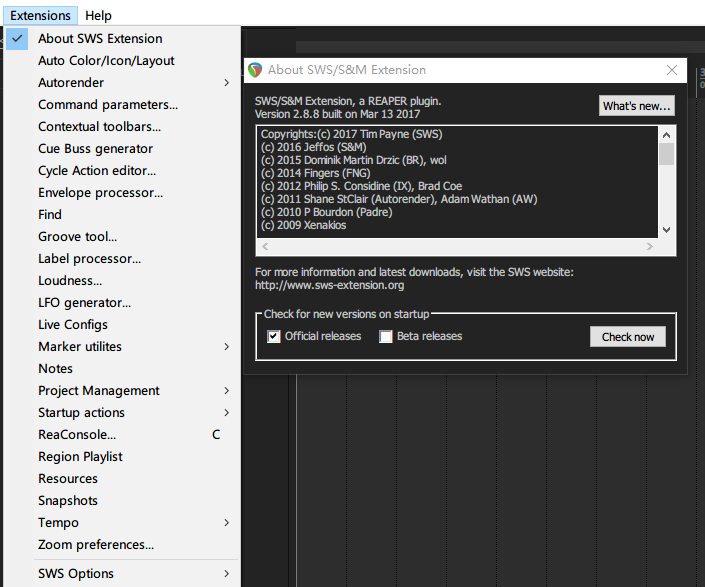705x587 pixels.
Task: Expand the Project Management submenu
Action: pos(122,391)
